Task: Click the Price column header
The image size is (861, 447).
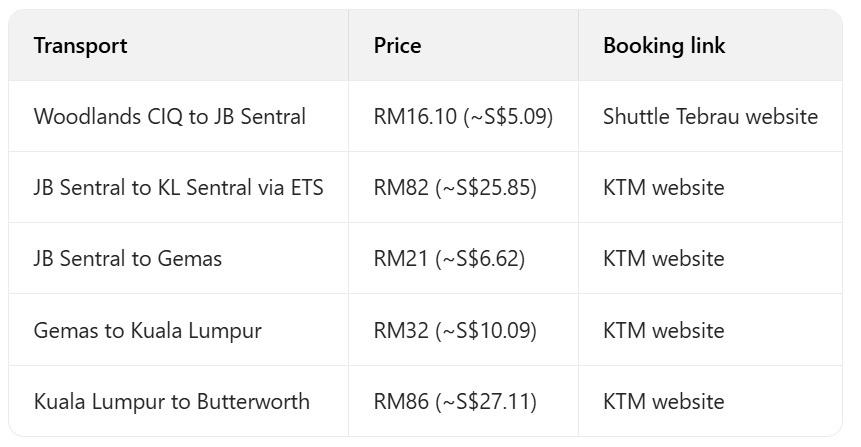Action: [397, 46]
